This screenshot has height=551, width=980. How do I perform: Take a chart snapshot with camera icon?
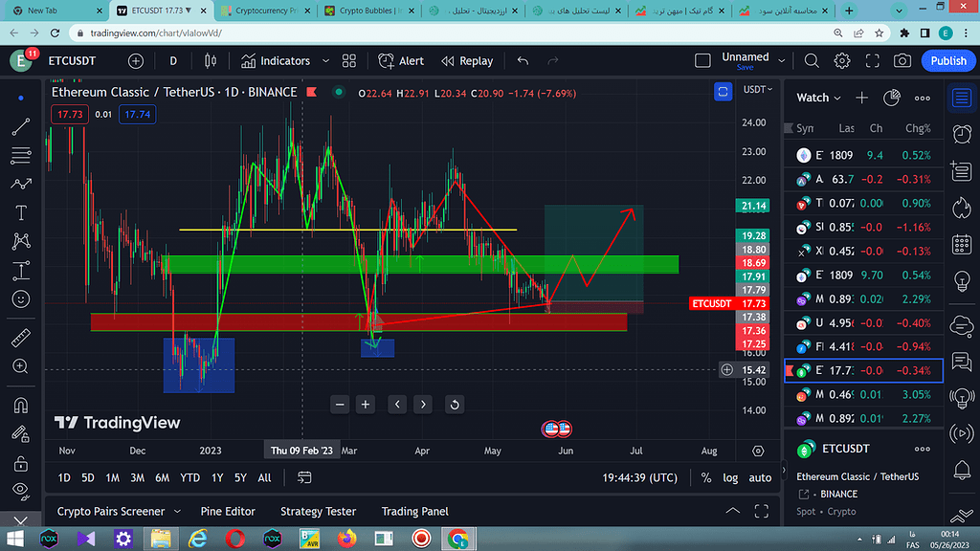click(x=902, y=61)
